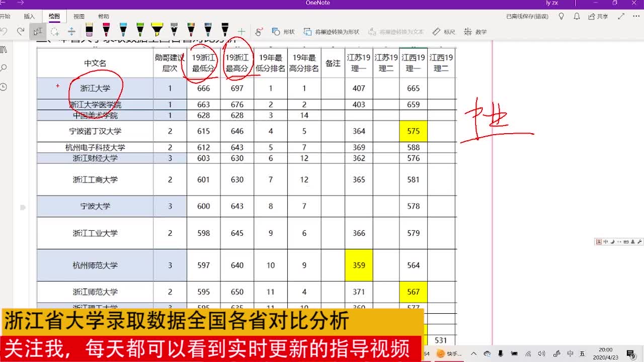This screenshot has width=644, height=362.
Task: Open the more options ellipsis menu
Action: click(x=636, y=17)
